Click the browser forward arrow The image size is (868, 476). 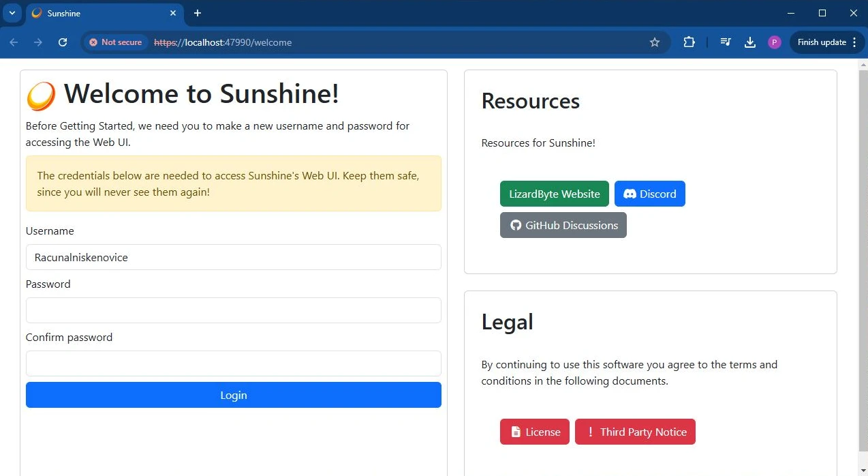click(x=38, y=42)
